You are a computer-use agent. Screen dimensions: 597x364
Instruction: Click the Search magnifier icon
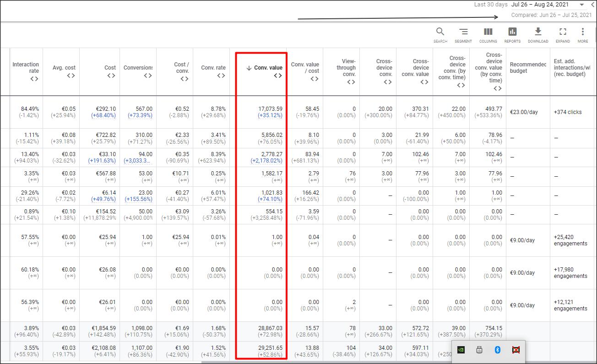(440, 32)
